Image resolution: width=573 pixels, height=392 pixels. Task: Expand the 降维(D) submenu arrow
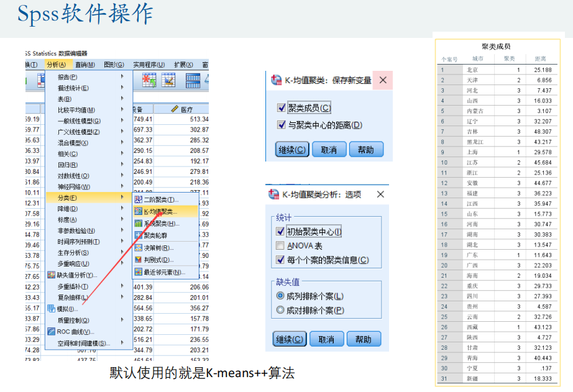point(122,208)
